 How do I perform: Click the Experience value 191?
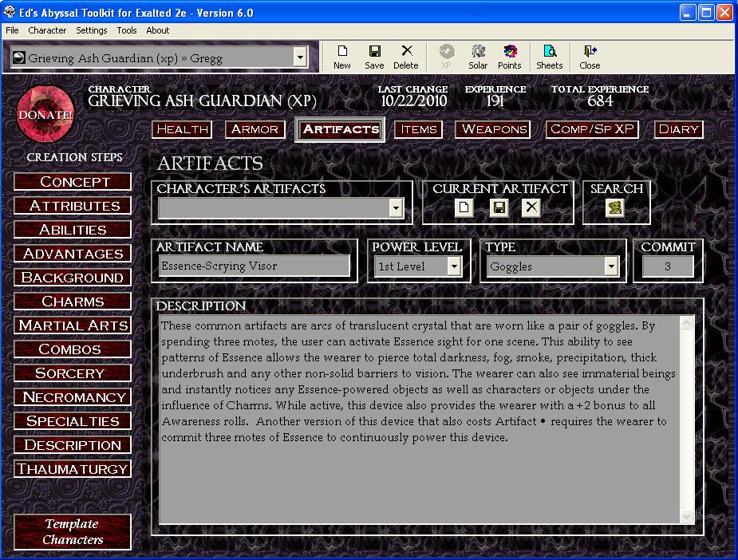coord(495,101)
